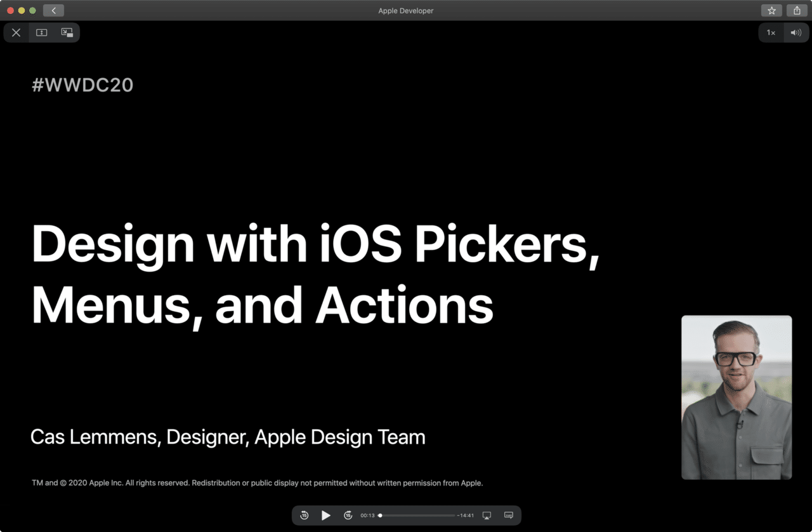Click the #WWDC20 hashtag text
This screenshot has width=812, height=532.
point(82,85)
